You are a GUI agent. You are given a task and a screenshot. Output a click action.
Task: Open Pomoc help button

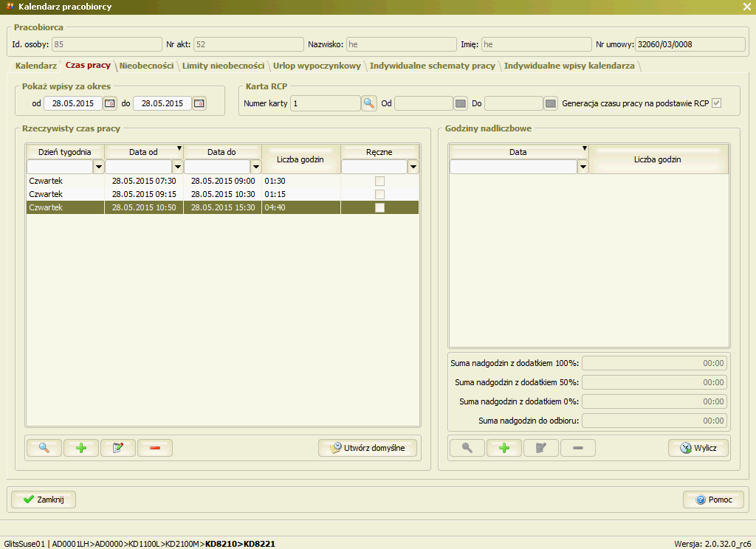(x=714, y=500)
